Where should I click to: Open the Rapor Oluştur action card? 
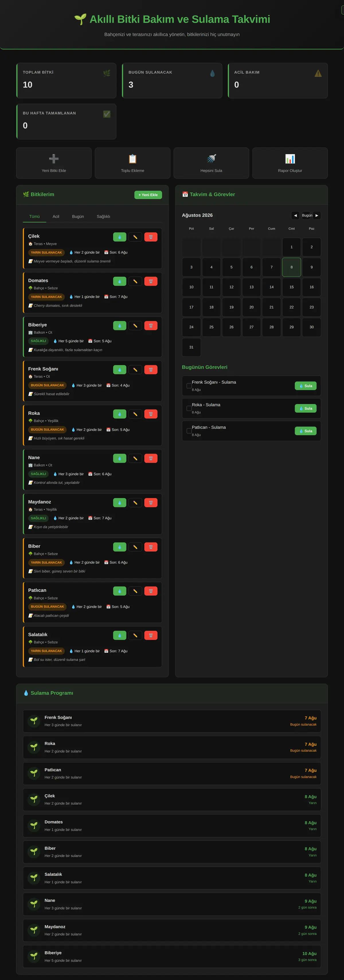pyautogui.click(x=290, y=163)
